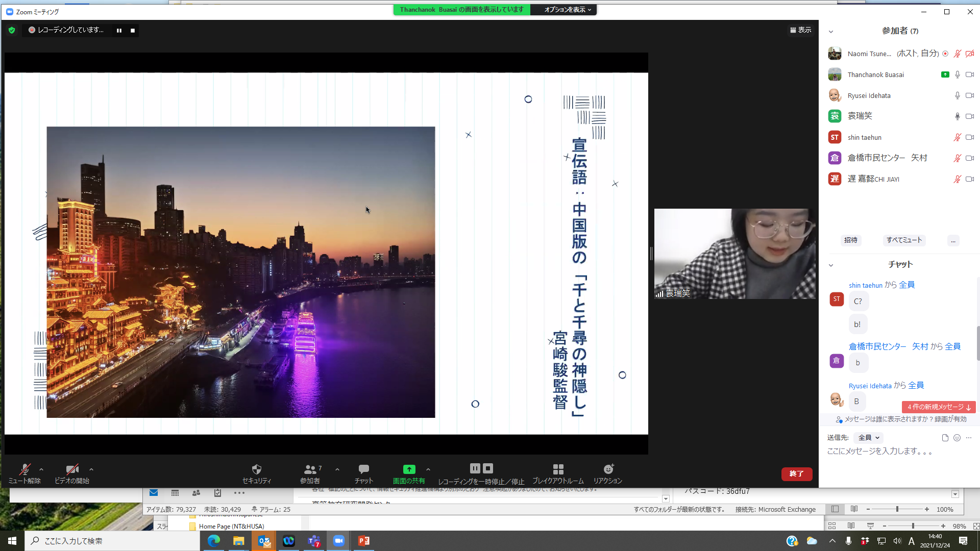
Task: Toggle 倉橋市民センター 矢村 muted mic icon
Action: pyautogui.click(x=958, y=159)
